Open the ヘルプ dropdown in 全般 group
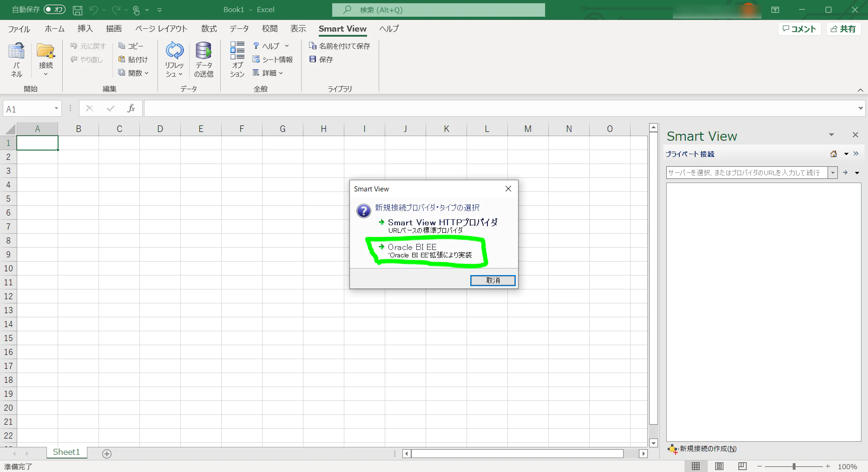The height and width of the screenshot is (472, 868). click(x=271, y=46)
